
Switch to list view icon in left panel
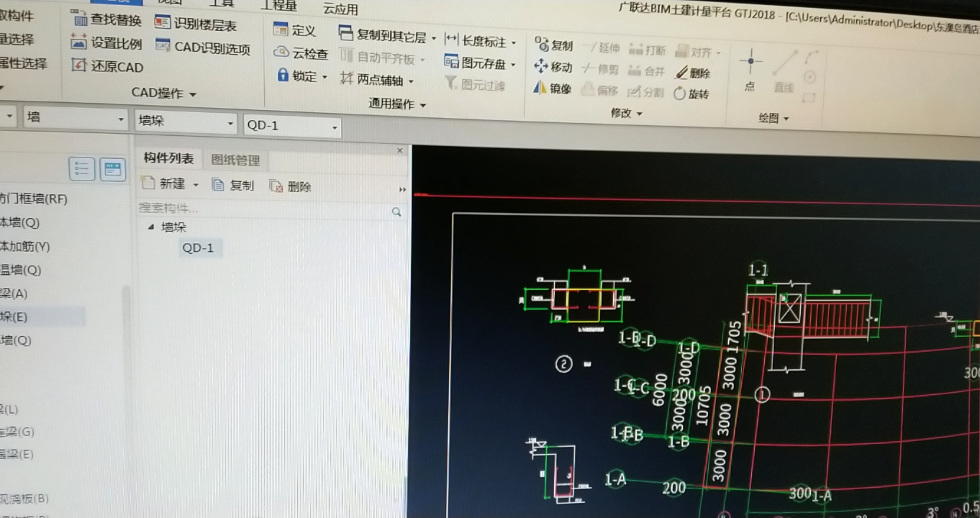pyautogui.click(x=82, y=168)
